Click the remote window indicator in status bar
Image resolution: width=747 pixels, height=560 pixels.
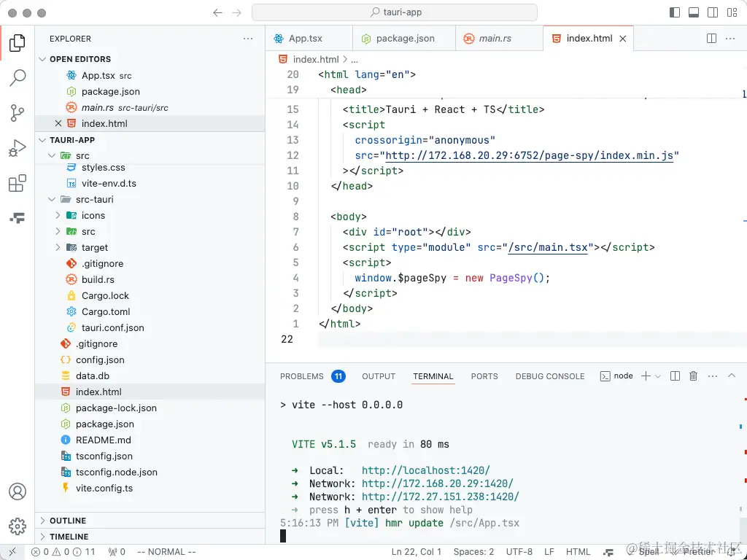[12, 552]
